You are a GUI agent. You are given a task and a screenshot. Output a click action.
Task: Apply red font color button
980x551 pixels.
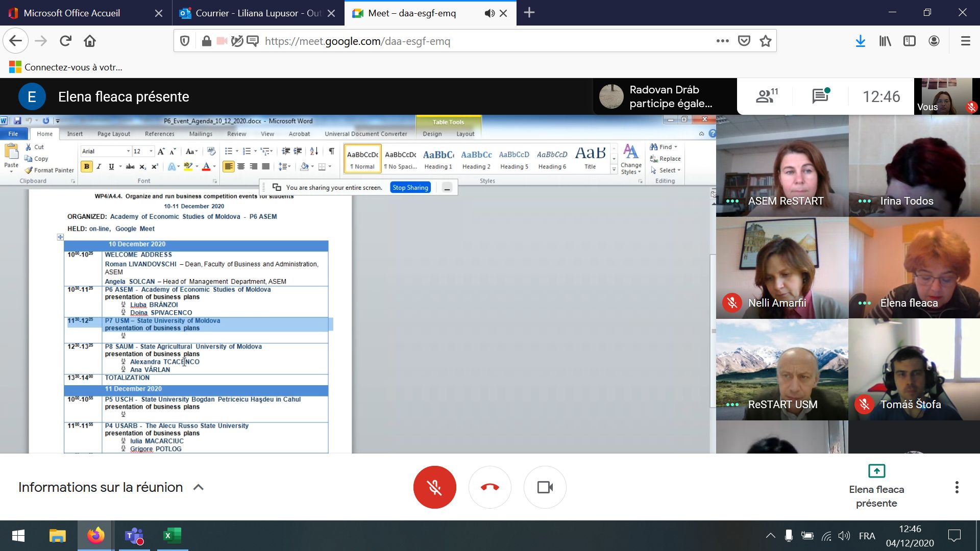pos(206,166)
